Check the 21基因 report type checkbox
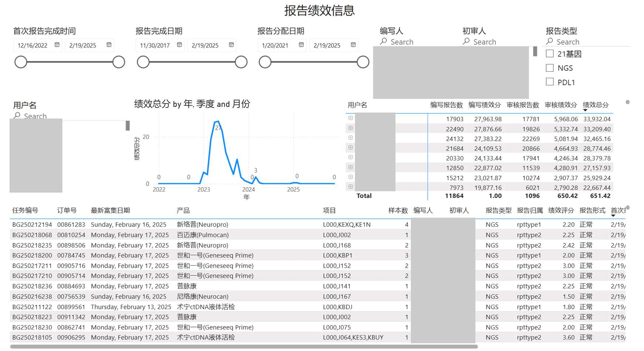 (x=550, y=54)
